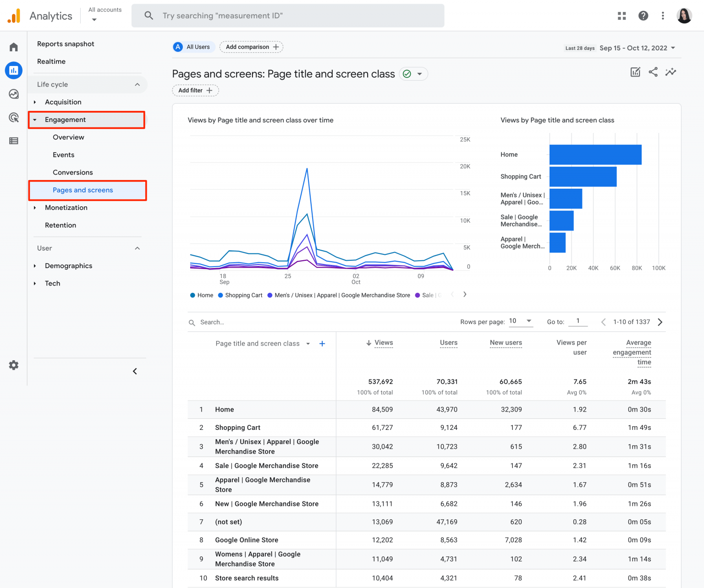Open the Library icon at sidebar bottom
This screenshot has width=704, height=588.
coord(13,141)
